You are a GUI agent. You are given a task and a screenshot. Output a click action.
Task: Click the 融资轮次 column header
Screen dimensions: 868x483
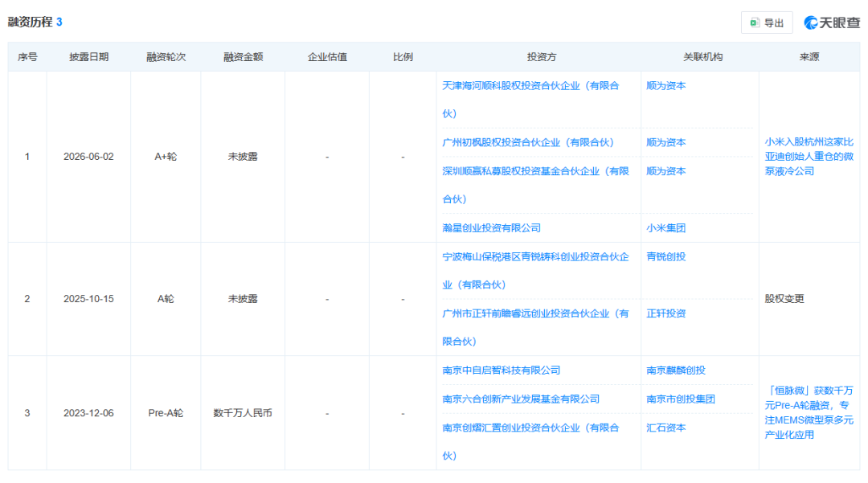(166, 57)
